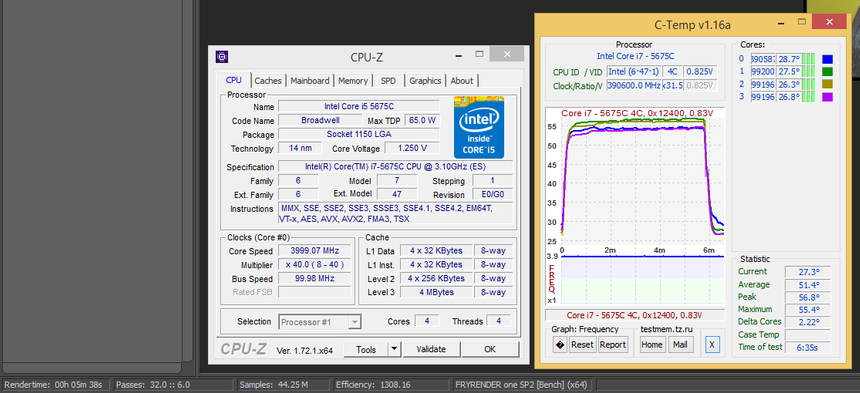Click the Intel Core i7 - 5675C processor label
Image resolution: width=860 pixels, height=393 pixels.
[635, 56]
